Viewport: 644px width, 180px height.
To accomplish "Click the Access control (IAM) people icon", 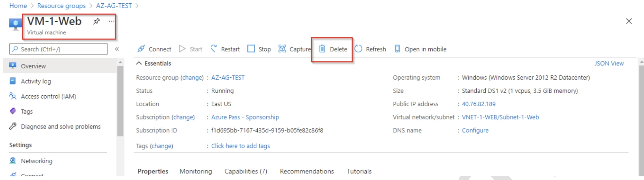I will 13,96.
